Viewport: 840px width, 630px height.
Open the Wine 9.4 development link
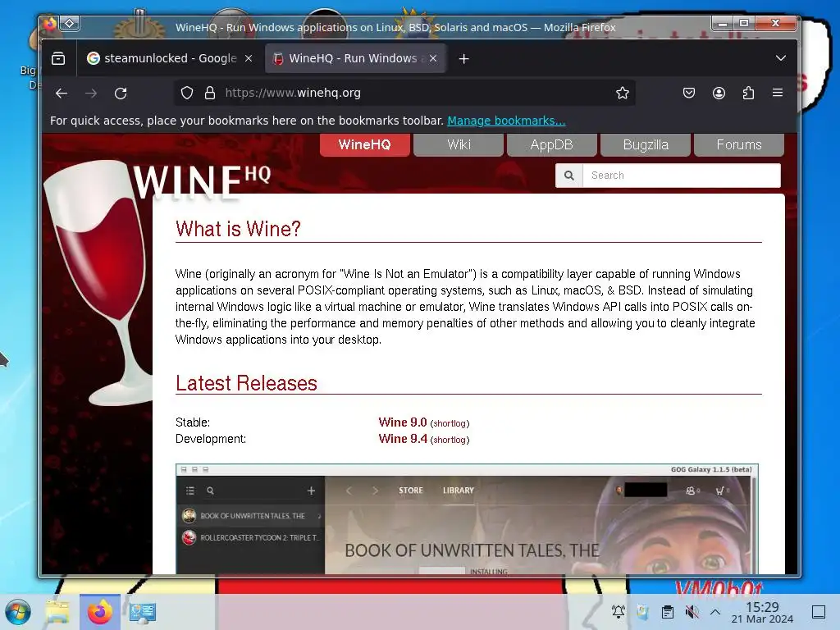coord(402,439)
